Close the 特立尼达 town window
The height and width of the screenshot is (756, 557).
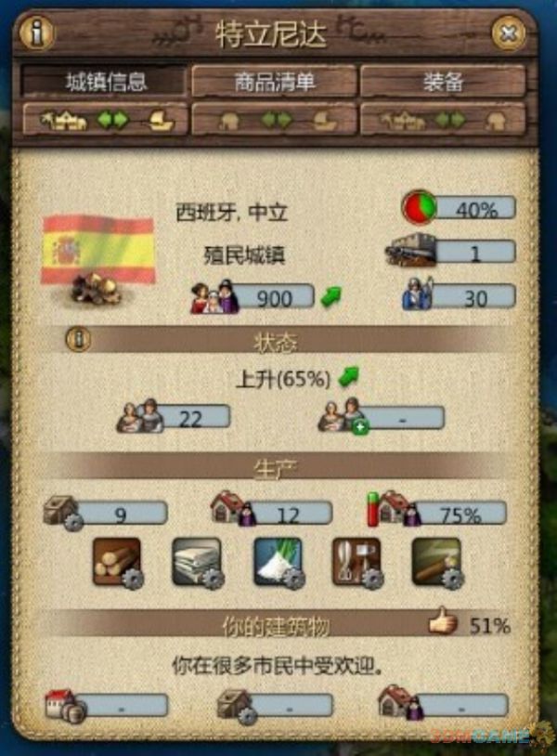click(x=508, y=33)
